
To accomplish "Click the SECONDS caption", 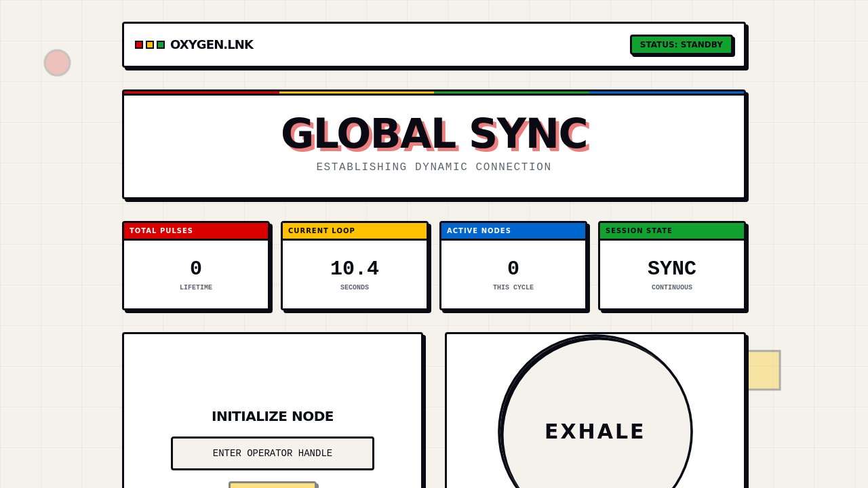I will coord(355,287).
